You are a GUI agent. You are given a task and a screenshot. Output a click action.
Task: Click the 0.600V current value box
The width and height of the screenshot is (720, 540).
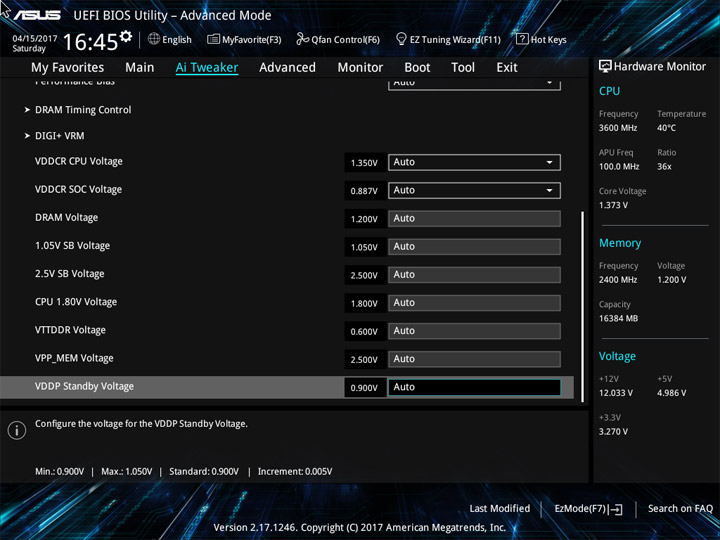[x=365, y=332]
